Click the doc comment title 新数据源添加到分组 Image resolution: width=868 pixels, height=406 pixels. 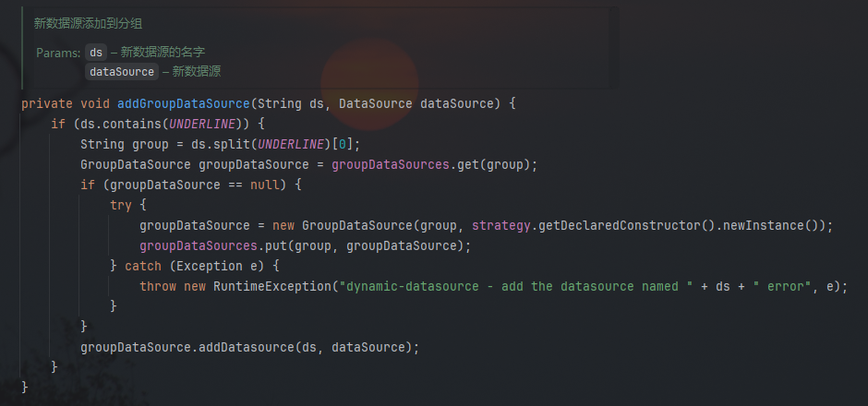click(88, 23)
